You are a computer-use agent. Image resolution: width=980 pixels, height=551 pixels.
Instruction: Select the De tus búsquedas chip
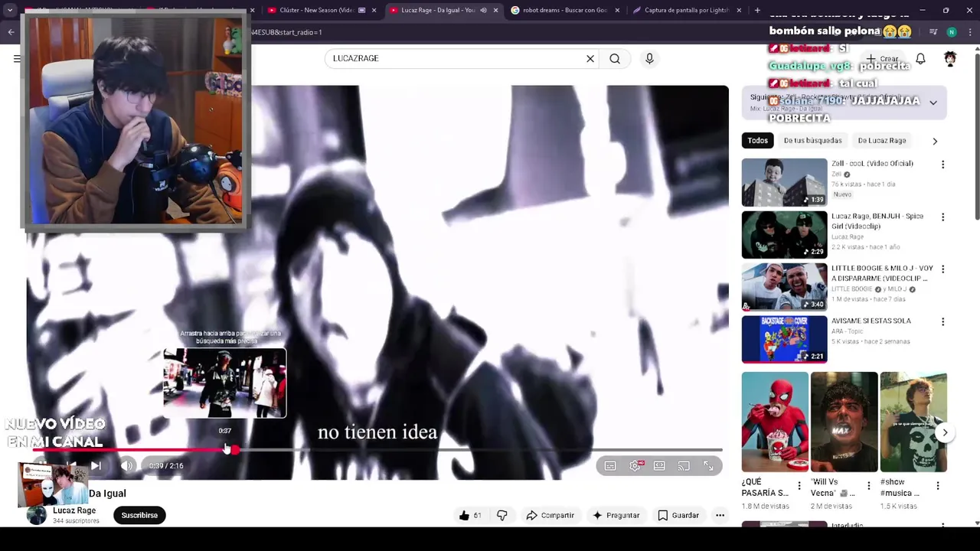pos(812,140)
